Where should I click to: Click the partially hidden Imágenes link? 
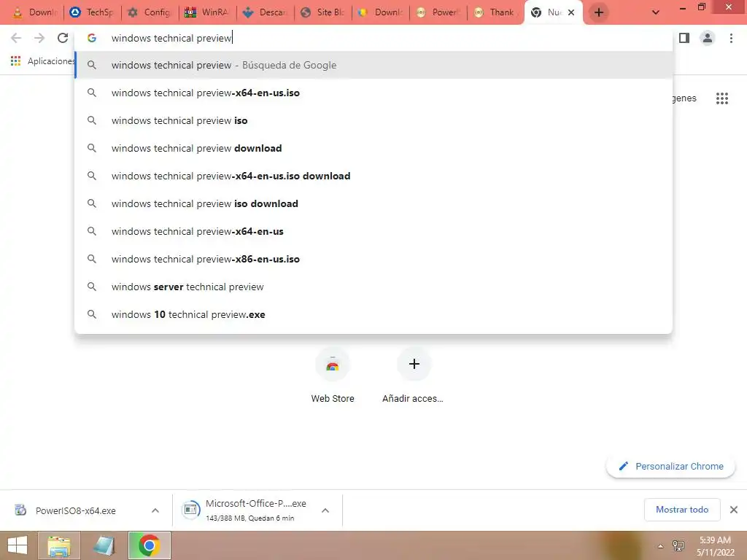[684, 98]
